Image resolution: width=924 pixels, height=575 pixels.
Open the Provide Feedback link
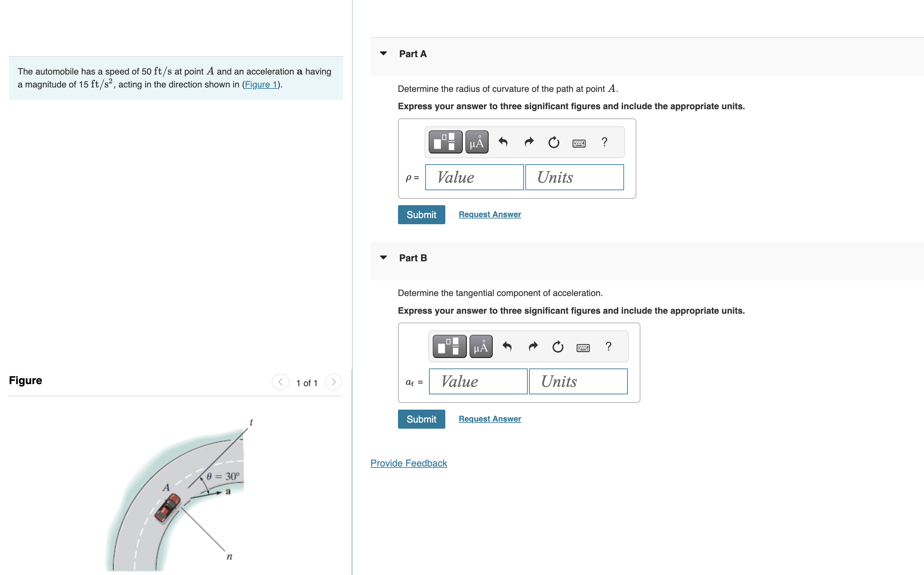pos(408,463)
